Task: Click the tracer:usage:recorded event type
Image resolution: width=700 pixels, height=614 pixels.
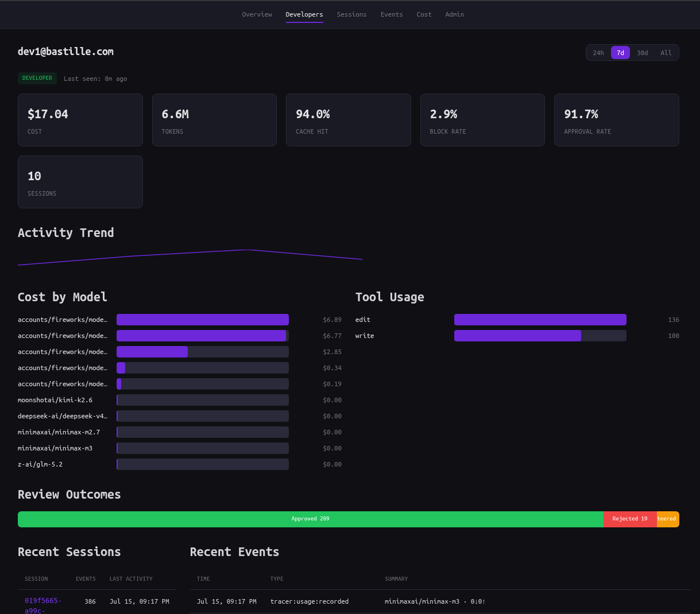Action: tap(310, 601)
